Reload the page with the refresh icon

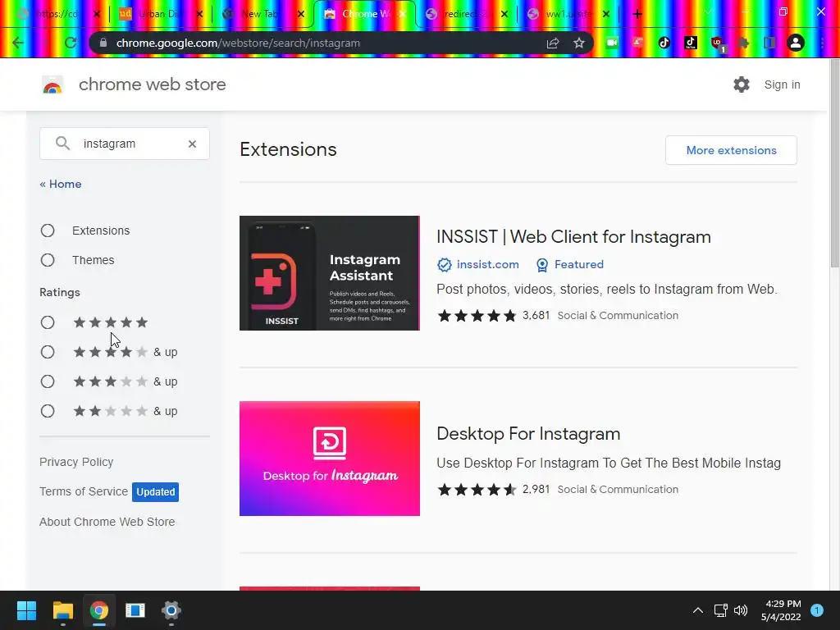pyautogui.click(x=71, y=43)
